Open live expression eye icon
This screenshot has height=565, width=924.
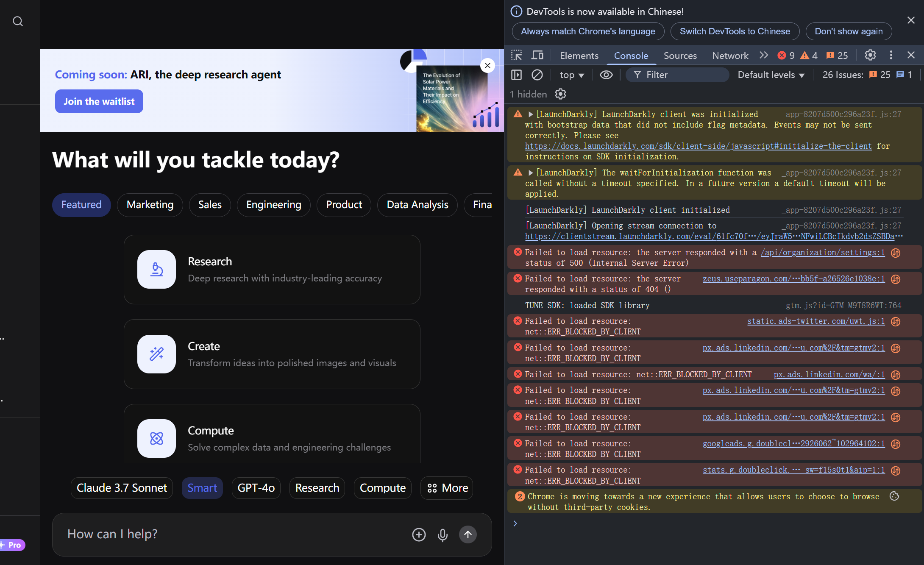pyautogui.click(x=606, y=75)
